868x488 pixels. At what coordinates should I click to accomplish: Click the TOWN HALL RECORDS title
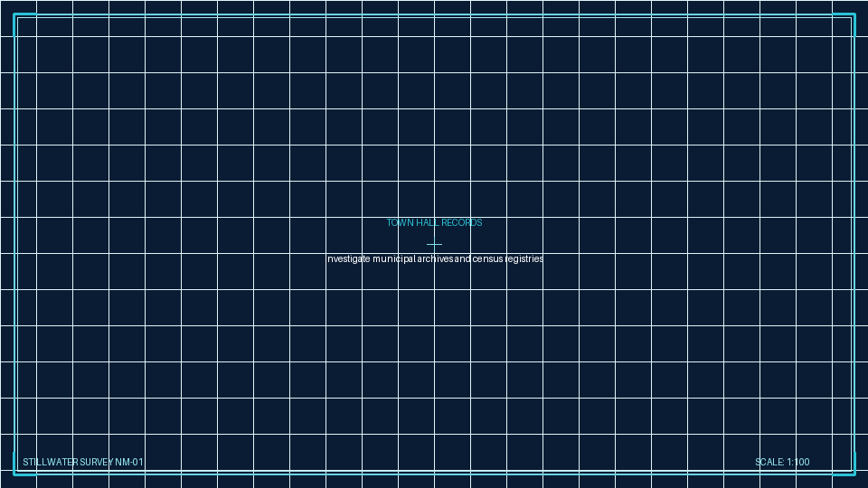[x=434, y=223]
